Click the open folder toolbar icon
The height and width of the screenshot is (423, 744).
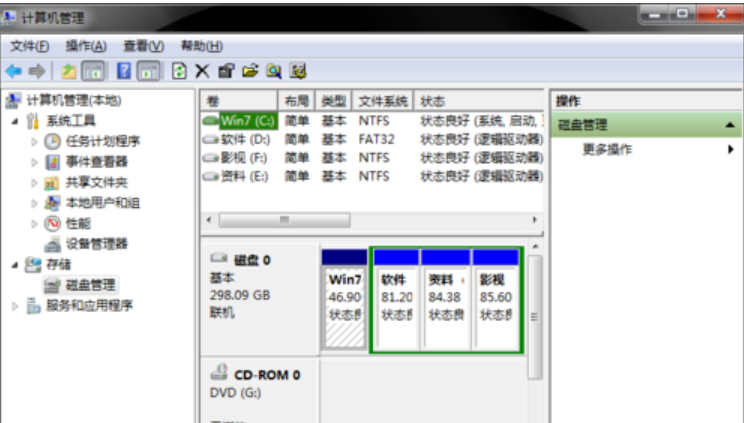[249, 71]
